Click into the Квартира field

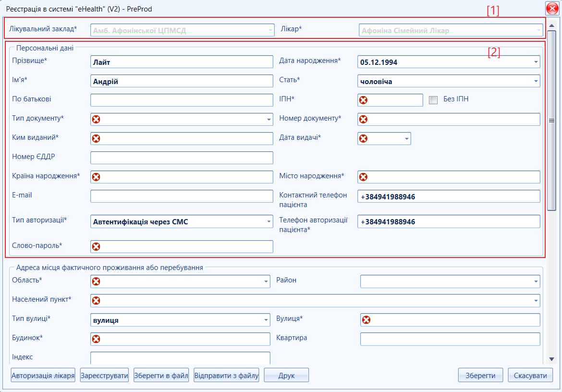tap(450, 339)
